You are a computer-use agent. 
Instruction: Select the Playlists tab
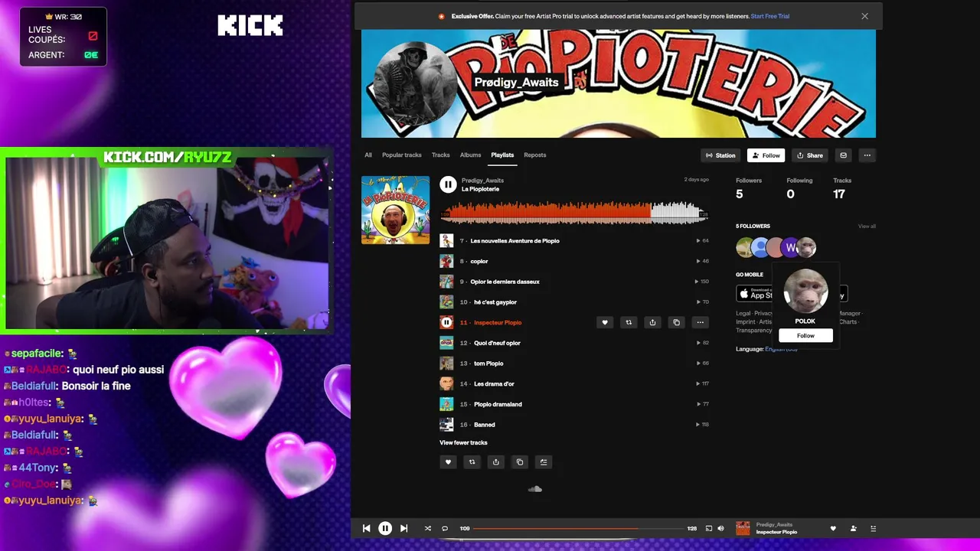pos(502,155)
